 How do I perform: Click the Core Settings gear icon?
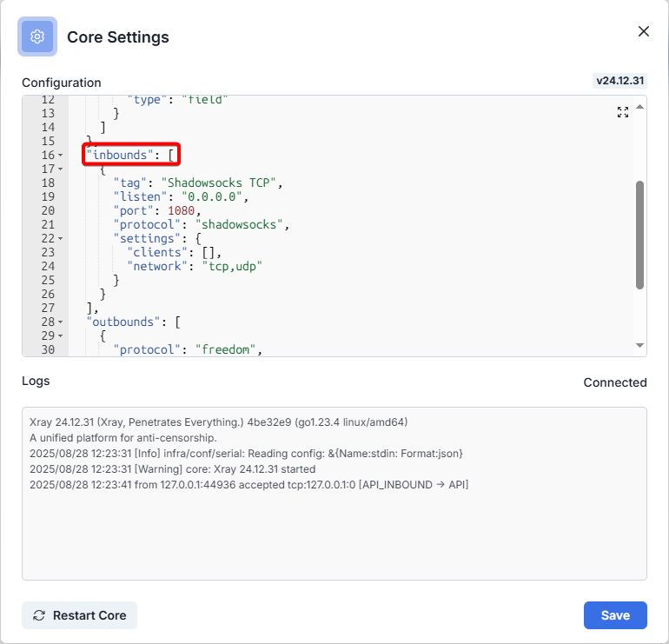37,37
